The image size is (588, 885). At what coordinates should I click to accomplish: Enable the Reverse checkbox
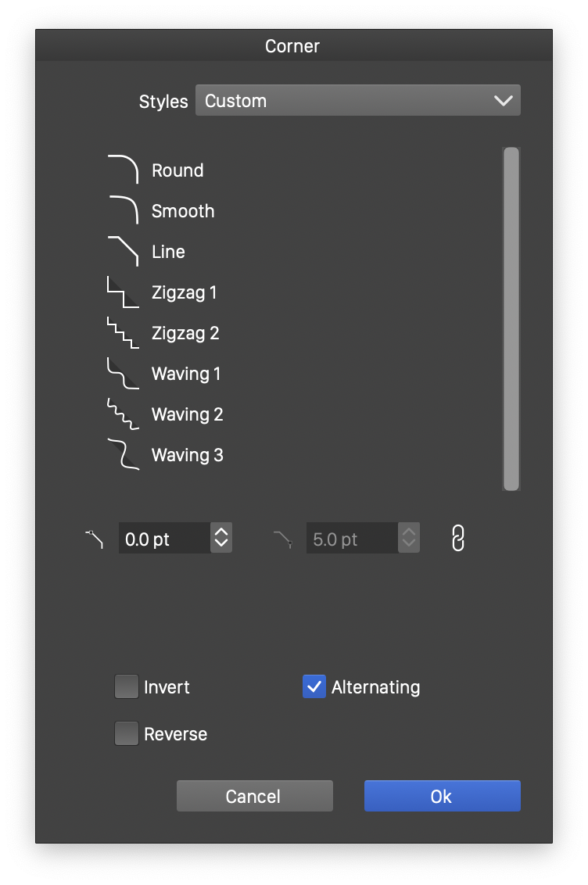(x=127, y=734)
